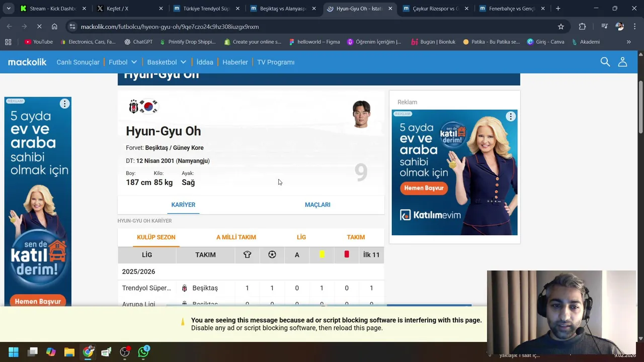Select the TAKIM tab in career section
The height and width of the screenshot is (362, 644).
(x=356, y=237)
